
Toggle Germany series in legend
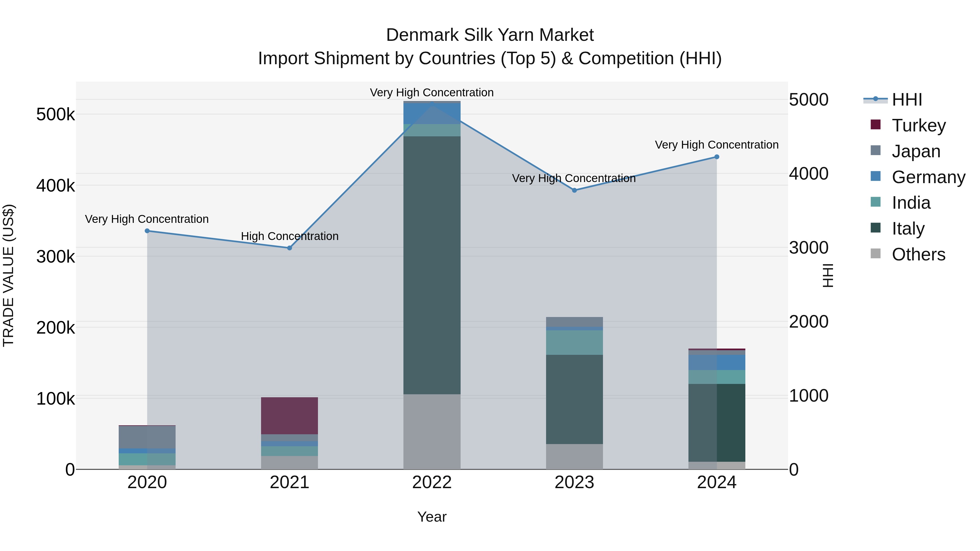[x=918, y=177]
